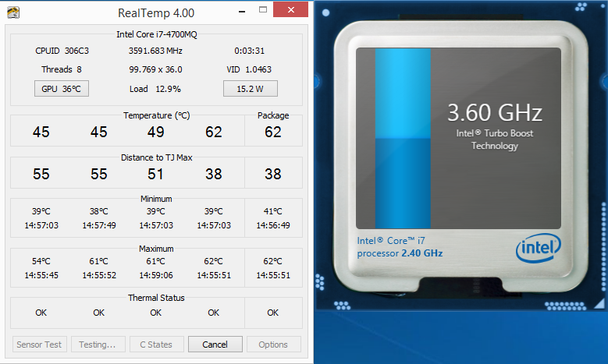Click the minimum time 14:56:49
Image resolution: width=608 pixels, height=364 pixels.
coord(273,225)
